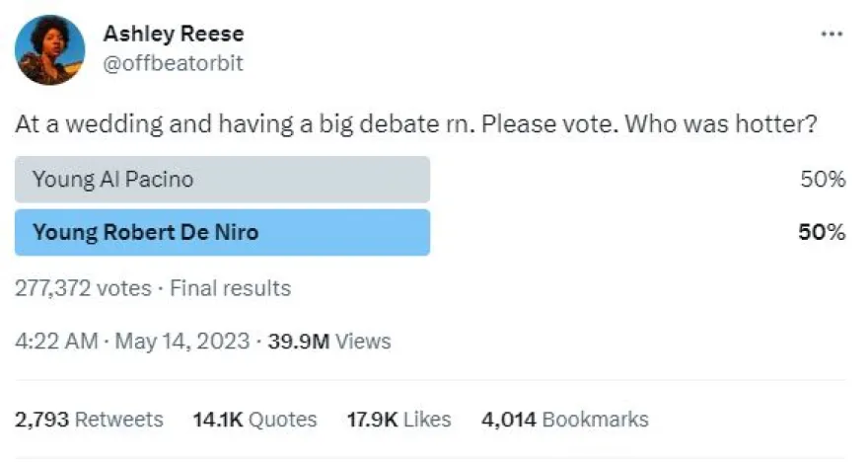
Task: Click the @offbeatorbit handle
Action: (173, 63)
